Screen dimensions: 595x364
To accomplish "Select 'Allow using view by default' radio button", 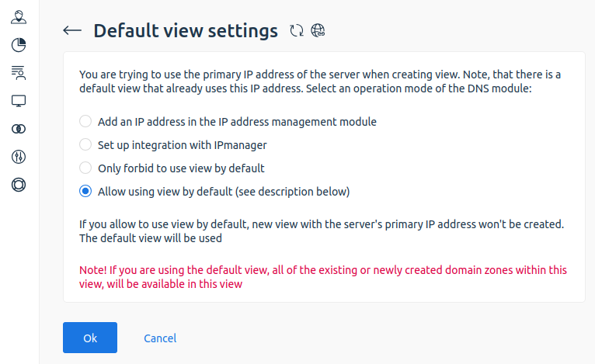I will [x=85, y=191].
